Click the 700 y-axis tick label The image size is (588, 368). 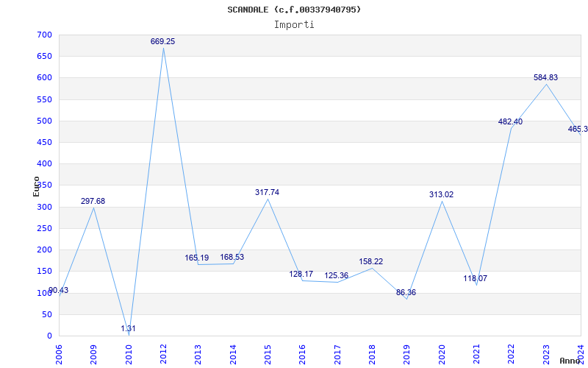point(45,35)
